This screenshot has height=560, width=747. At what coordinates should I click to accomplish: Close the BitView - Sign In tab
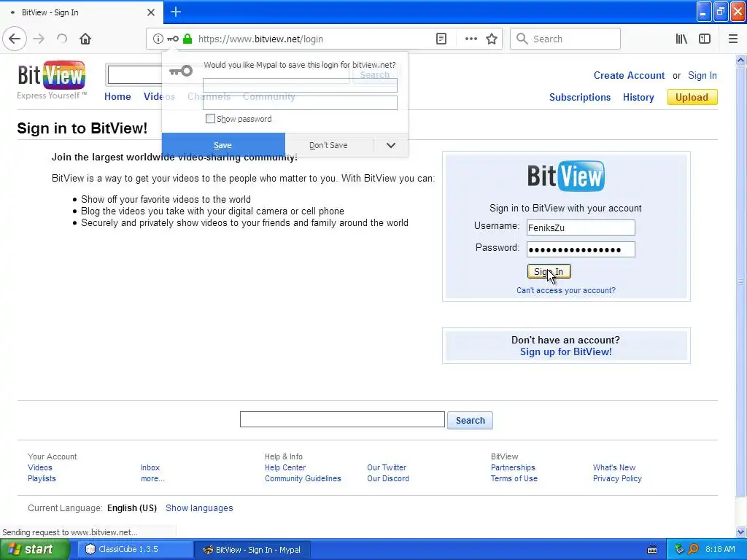click(x=150, y=12)
